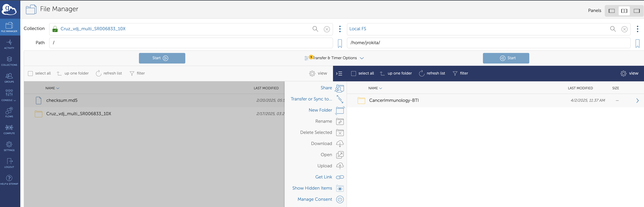This screenshot has width=644, height=207.
Task: Go to the Compute section
Action: 9,129
